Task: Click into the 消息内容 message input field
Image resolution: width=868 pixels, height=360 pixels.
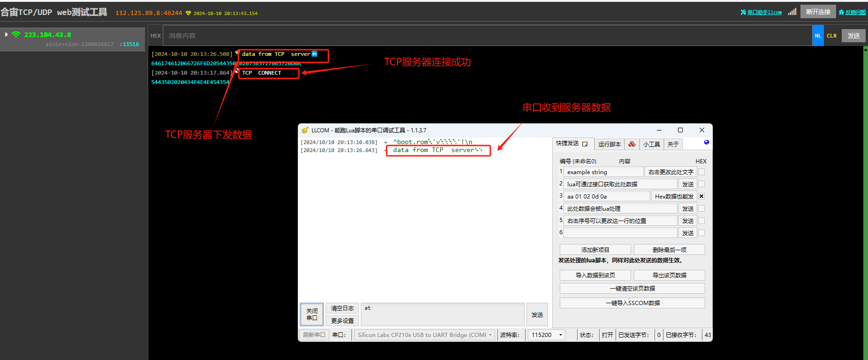Action: 487,36
